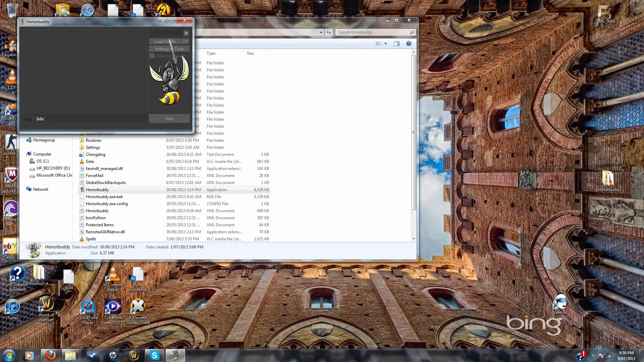
Task: Click the Explorer vertical scrollbar
Action: click(414, 132)
